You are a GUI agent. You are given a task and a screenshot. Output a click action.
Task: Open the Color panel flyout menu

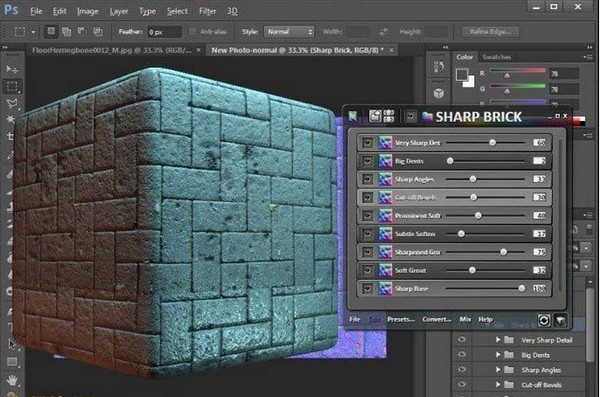588,57
